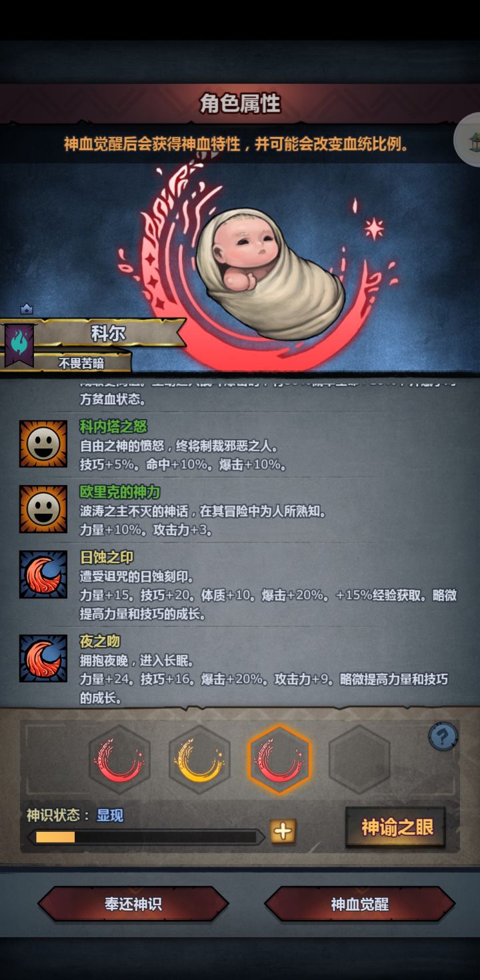This screenshot has width=480, height=980.
Task: Tap the 不畏苦暗 title label
Action: pyautogui.click(x=81, y=364)
